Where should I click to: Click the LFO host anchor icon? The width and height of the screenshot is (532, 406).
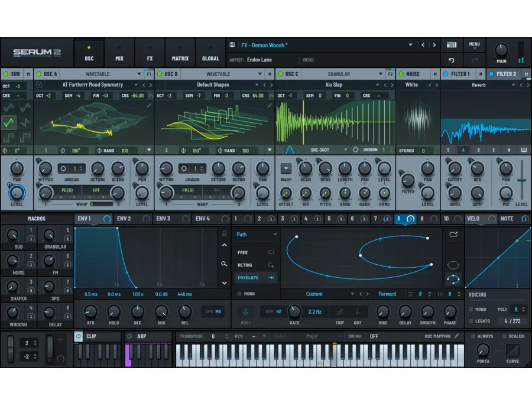pyautogui.click(x=245, y=311)
